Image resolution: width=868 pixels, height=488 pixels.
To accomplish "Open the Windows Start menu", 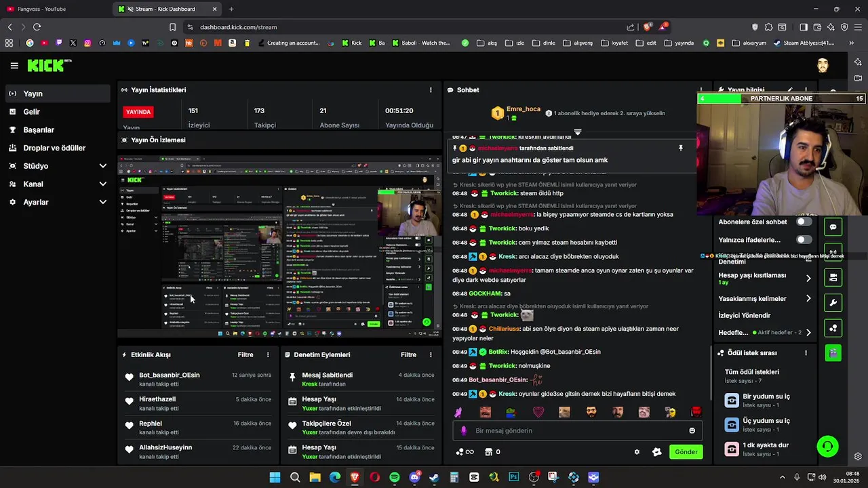I will 275,477.
